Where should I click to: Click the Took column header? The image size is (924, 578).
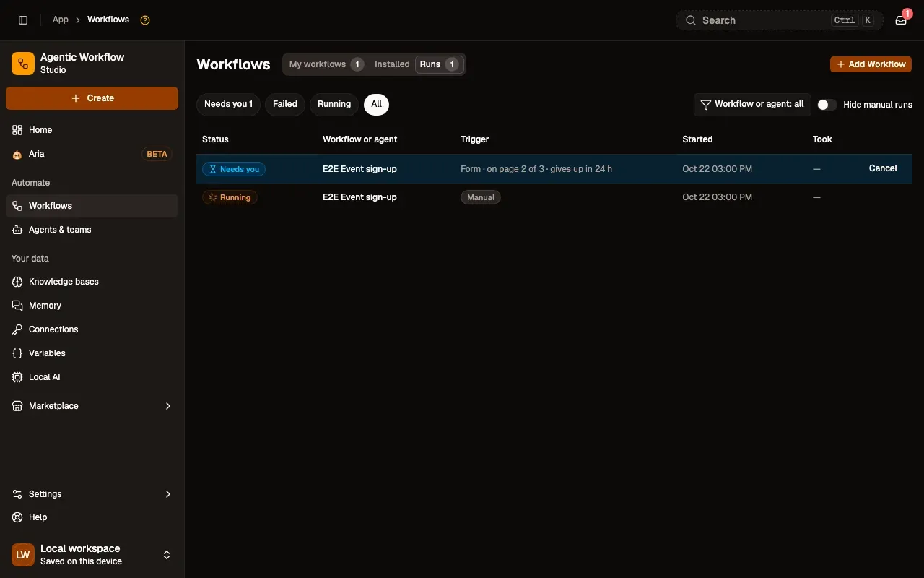coord(822,139)
